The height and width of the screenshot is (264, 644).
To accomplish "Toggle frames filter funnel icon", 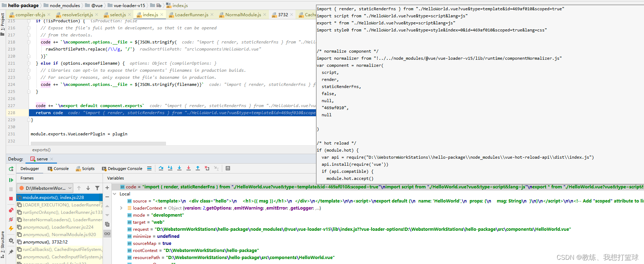I will coord(97,188).
